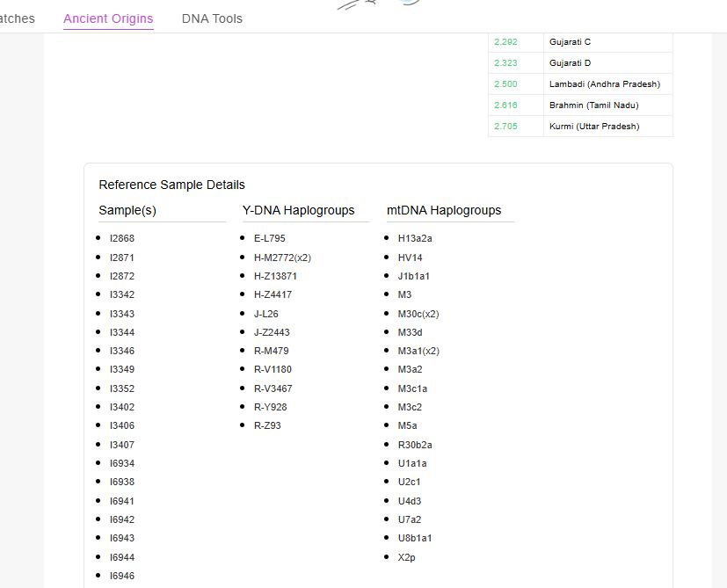Click Y-DNA haplogroup R-Z93
This screenshot has width=727, height=588.
267,425
